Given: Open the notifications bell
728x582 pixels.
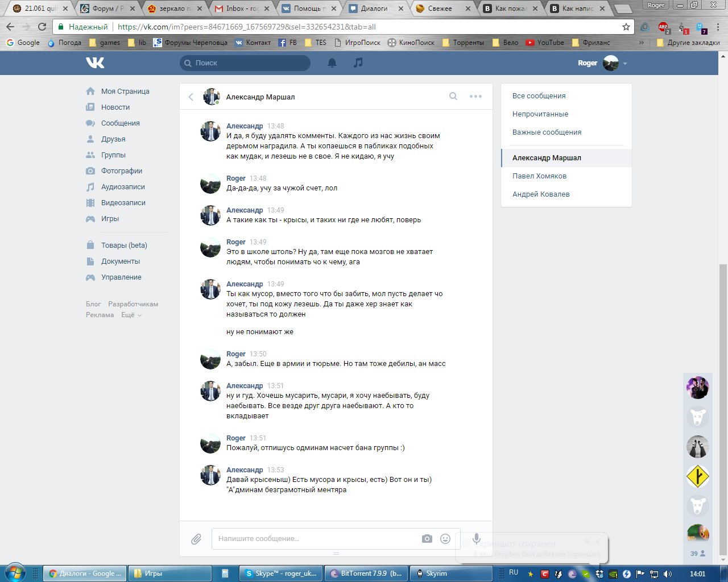Looking at the screenshot, I should click(x=332, y=63).
